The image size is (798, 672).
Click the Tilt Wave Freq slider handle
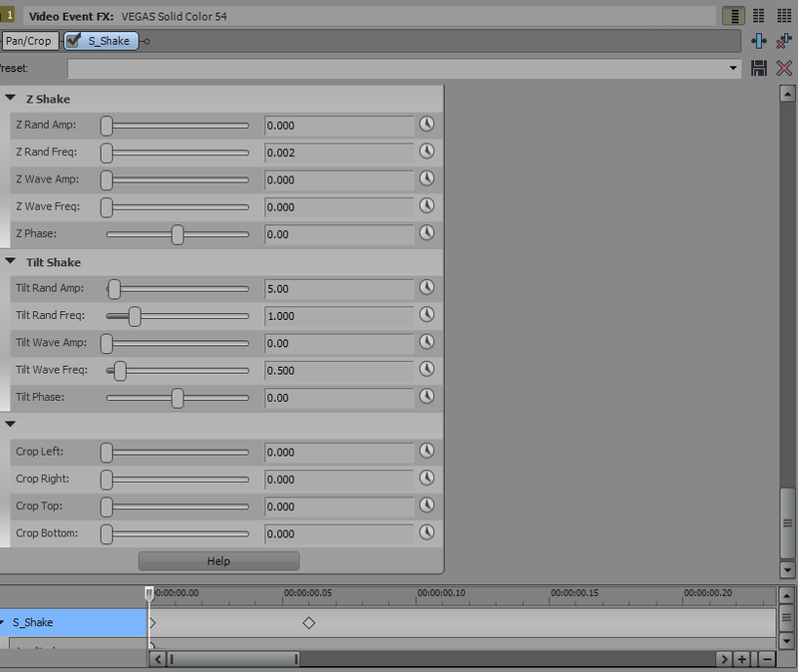pyautogui.click(x=120, y=371)
